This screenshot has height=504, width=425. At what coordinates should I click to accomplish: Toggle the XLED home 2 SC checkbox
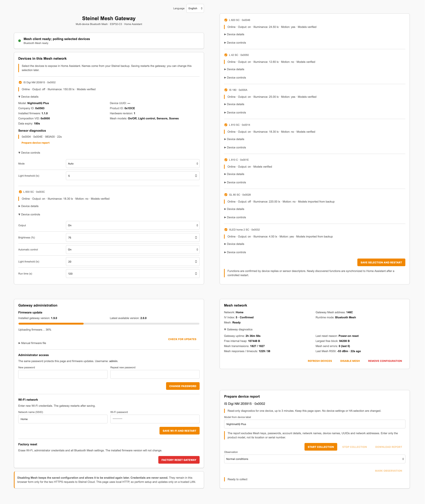click(x=226, y=230)
